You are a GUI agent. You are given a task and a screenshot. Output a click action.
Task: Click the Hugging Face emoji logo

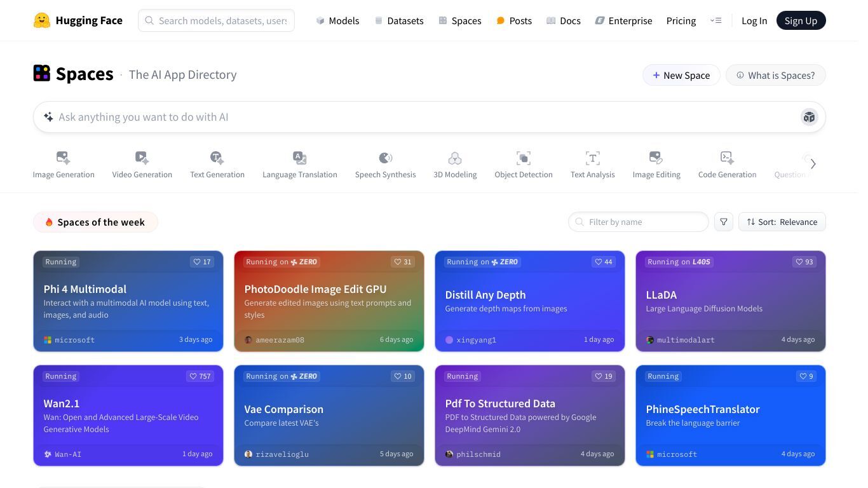click(42, 20)
